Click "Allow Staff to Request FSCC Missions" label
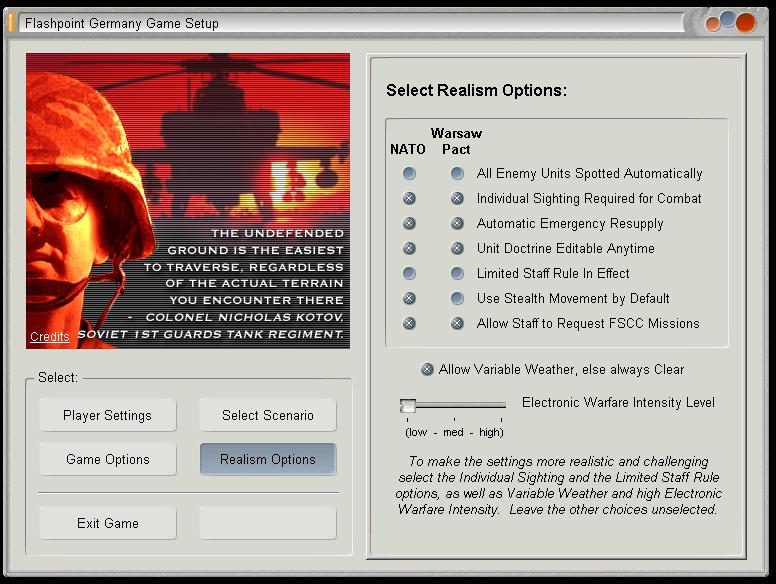 588,323
